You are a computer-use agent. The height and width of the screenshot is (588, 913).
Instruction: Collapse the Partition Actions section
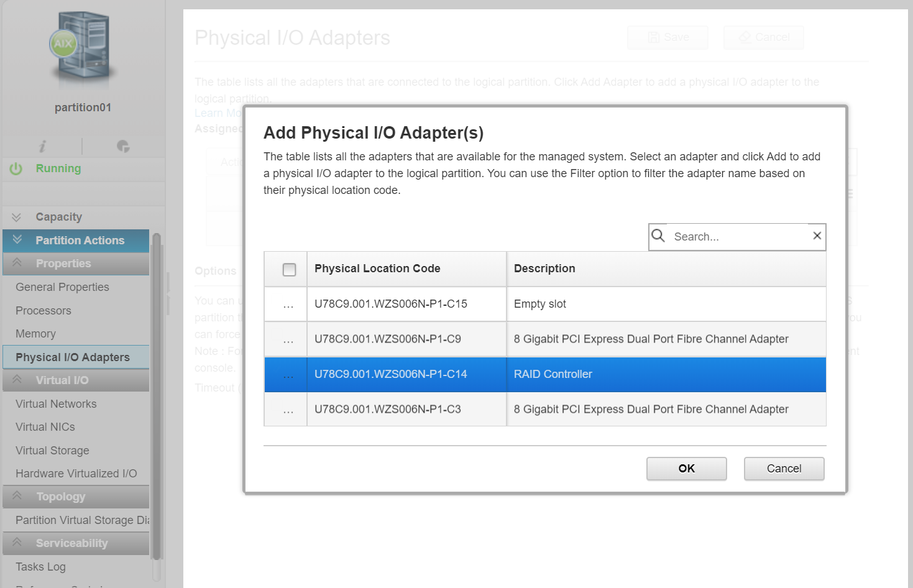(76, 241)
